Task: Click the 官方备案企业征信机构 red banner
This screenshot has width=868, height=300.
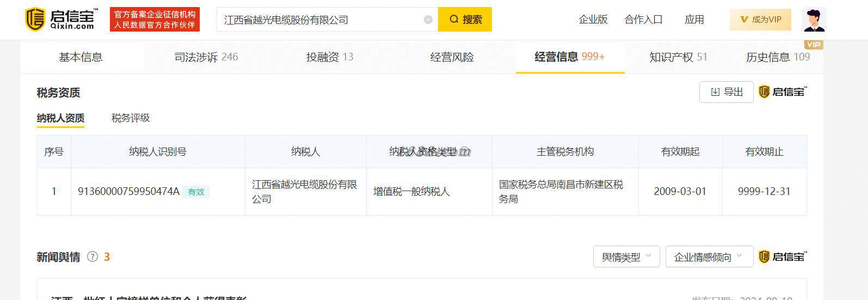Action: click(x=155, y=20)
